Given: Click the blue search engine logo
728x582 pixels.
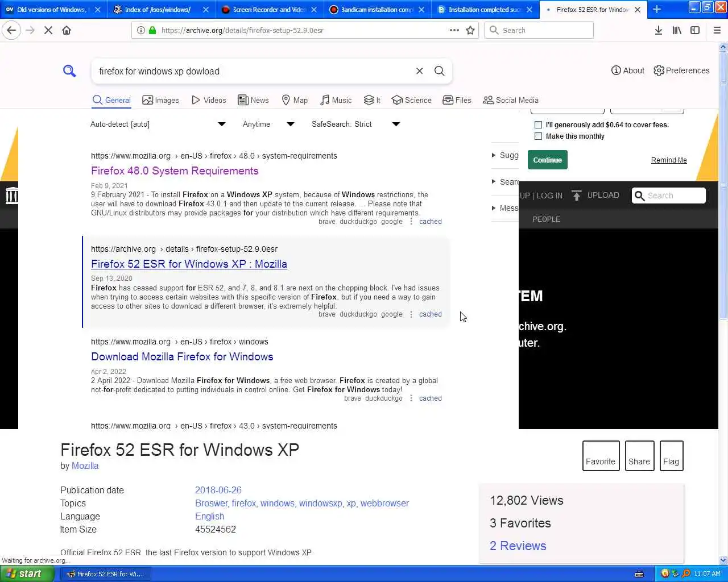Looking at the screenshot, I should pos(69,71).
